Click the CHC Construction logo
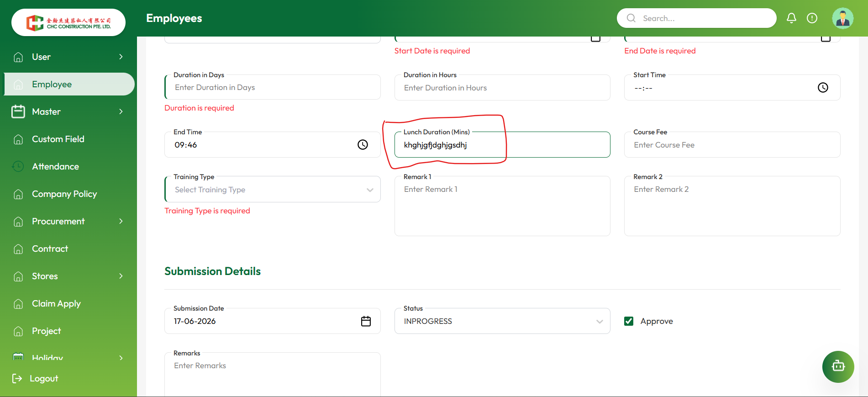Image resolution: width=868 pixels, height=397 pixels. [68, 22]
